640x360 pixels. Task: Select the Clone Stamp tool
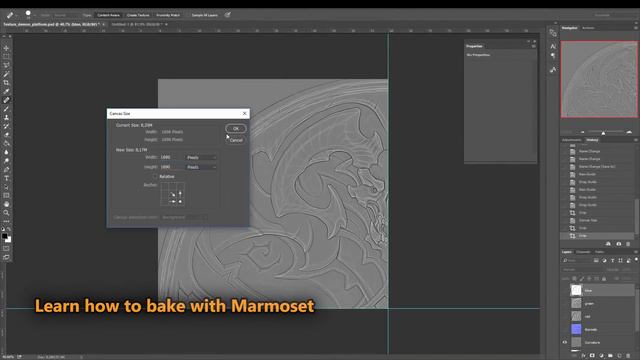[x=6, y=118]
